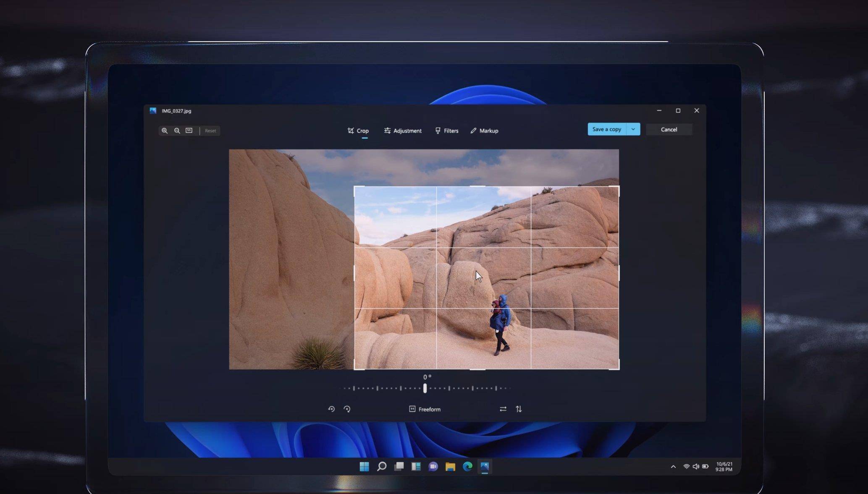The height and width of the screenshot is (494, 868).
Task: Rotate image counterclockwise
Action: (x=331, y=409)
